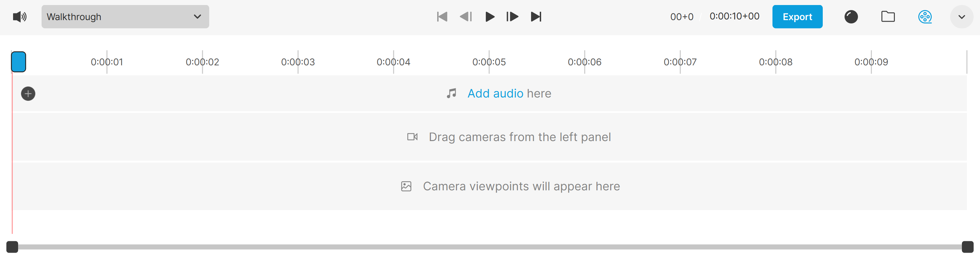The height and width of the screenshot is (258, 980).
Task: Click the 0:00:05 timeline mark
Action: pyautogui.click(x=489, y=62)
